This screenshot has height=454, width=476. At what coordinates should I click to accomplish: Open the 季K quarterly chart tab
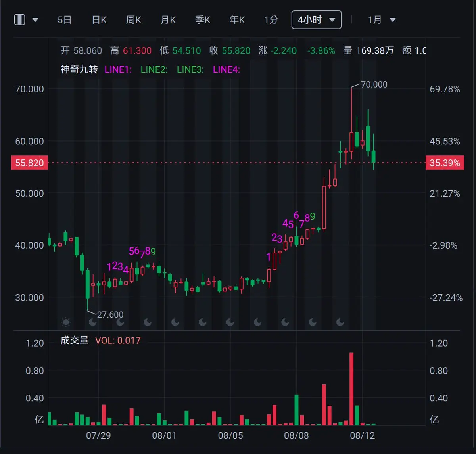(203, 20)
